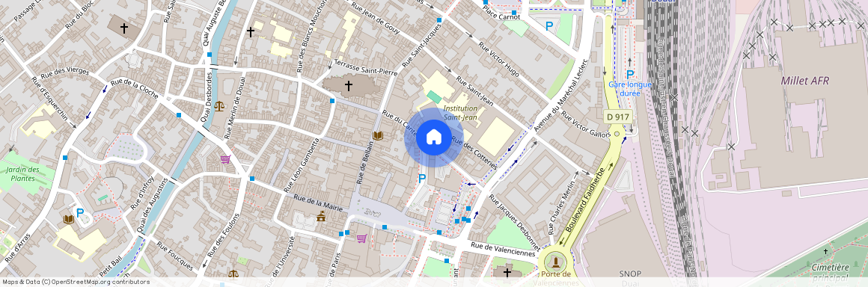Image resolution: width=868 pixels, height=287 pixels.
Task: Select the parking P above Gare longue durée
Action: 630,75
